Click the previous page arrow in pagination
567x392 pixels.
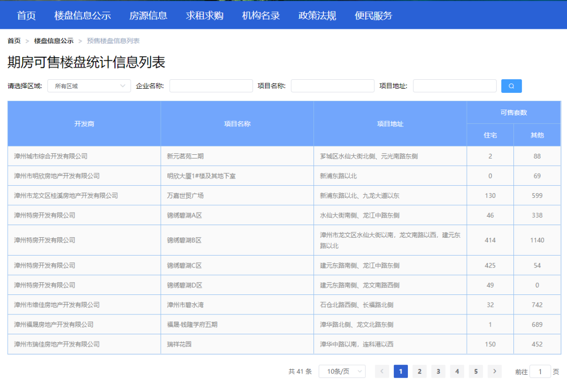382,371
